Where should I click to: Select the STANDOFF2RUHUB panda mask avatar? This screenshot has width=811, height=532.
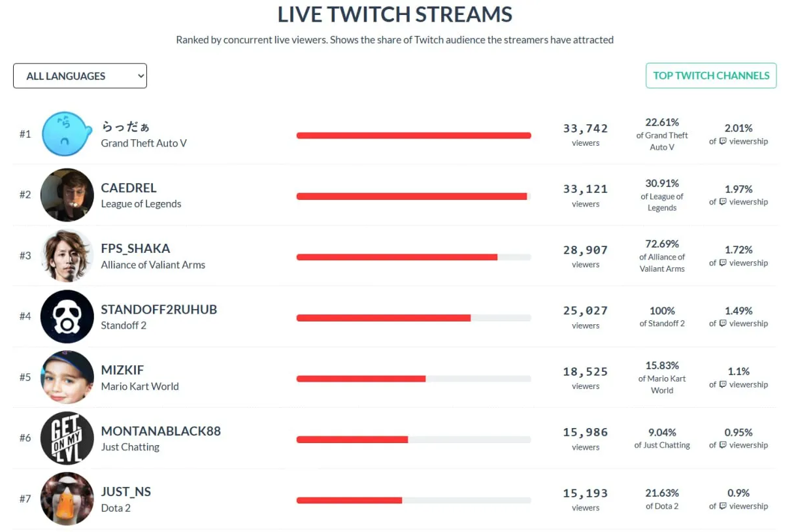pyautogui.click(x=67, y=316)
